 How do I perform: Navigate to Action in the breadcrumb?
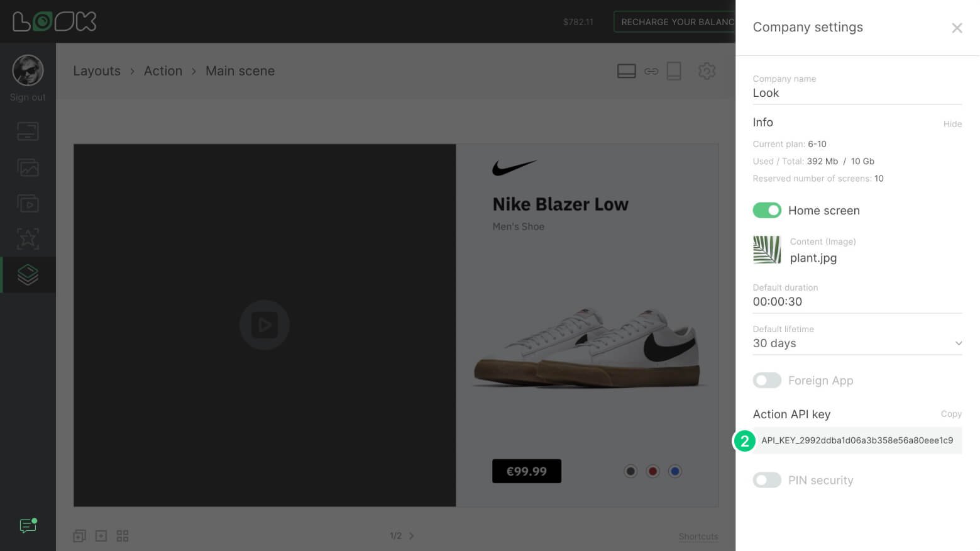point(163,71)
